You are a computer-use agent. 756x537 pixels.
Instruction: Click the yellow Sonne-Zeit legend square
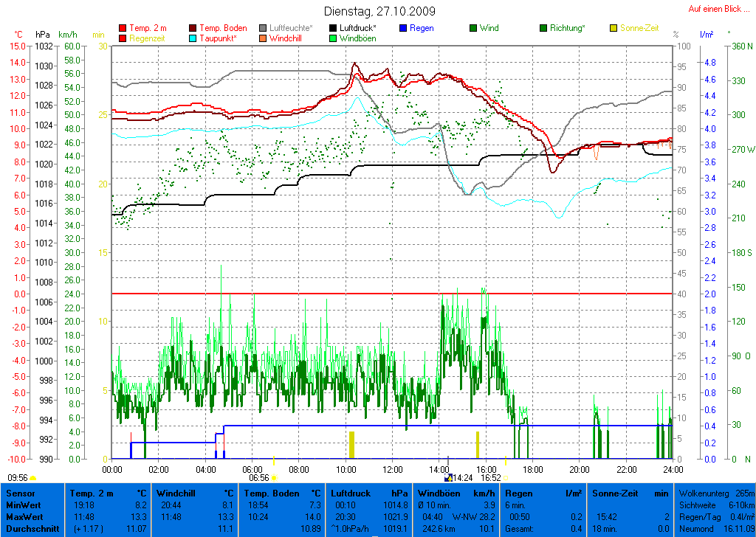click(x=614, y=28)
